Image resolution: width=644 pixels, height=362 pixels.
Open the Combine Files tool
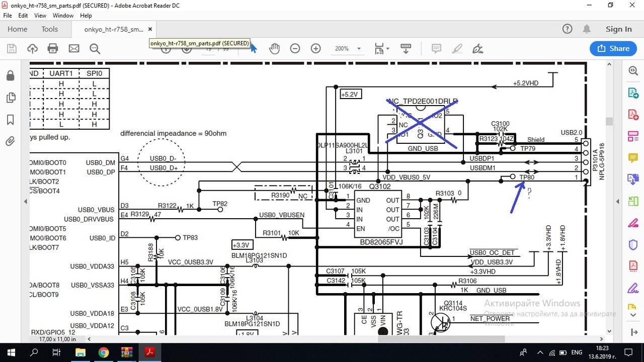(x=633, y=179)
